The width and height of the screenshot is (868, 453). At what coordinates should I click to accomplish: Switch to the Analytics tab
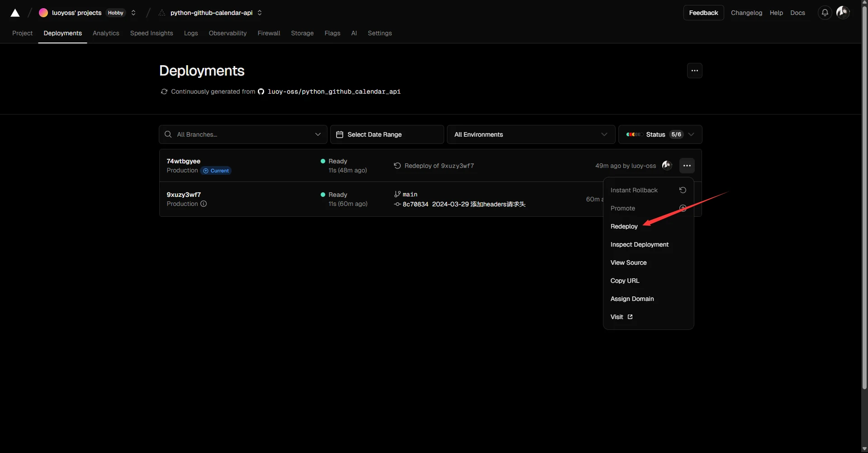pos(106,33)
